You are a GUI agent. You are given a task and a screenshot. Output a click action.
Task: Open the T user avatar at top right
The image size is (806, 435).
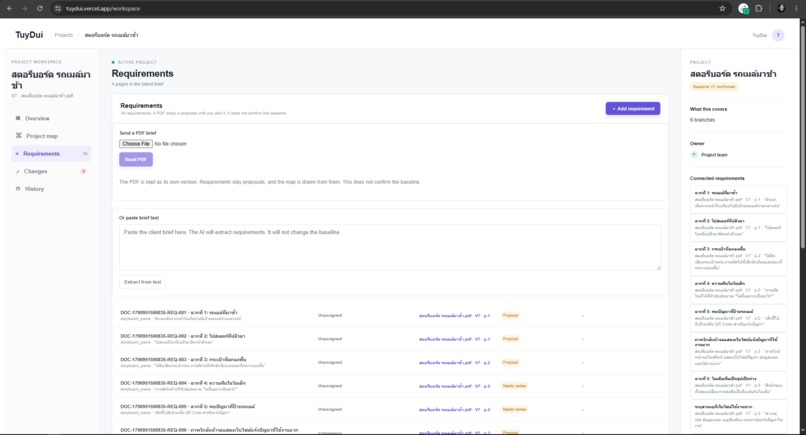778,35
